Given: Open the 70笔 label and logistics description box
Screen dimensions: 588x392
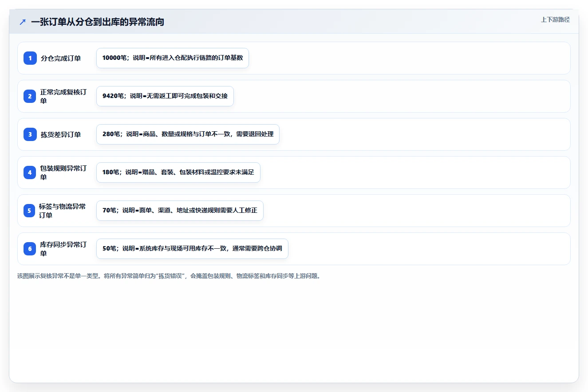Looking at the screenshot, I should tap(180, 211).
